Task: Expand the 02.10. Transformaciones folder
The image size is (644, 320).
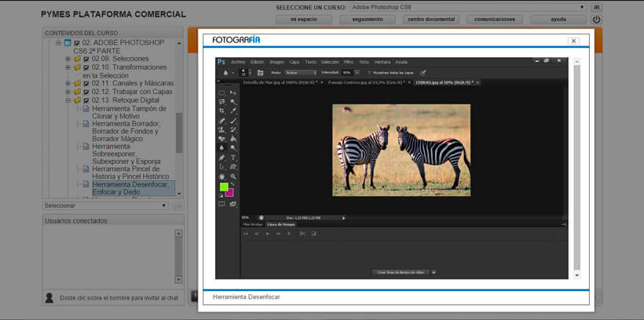Action: click(68, 67)
